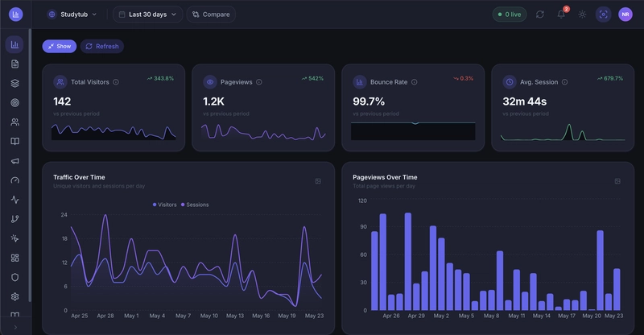Toggle the Sessions legend series
The height and width of the screenshot is (335, 644).
pos(195,205)
